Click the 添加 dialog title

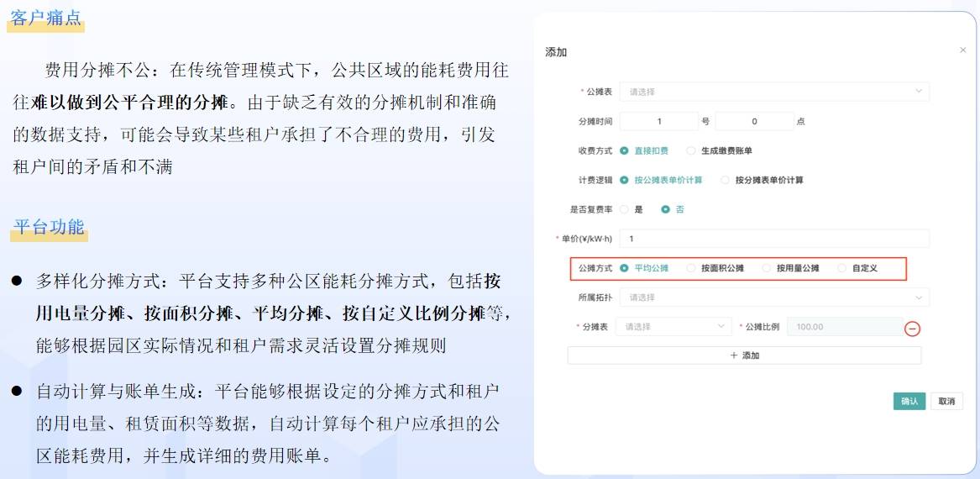[x=556, y=52]
